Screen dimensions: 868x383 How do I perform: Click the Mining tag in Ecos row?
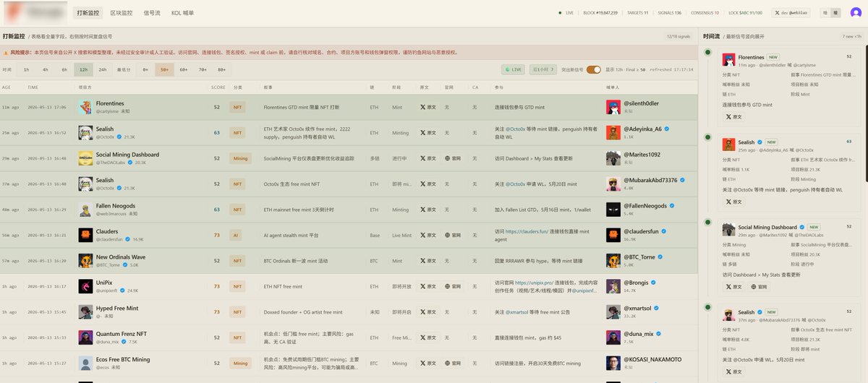tap(240, 362)
